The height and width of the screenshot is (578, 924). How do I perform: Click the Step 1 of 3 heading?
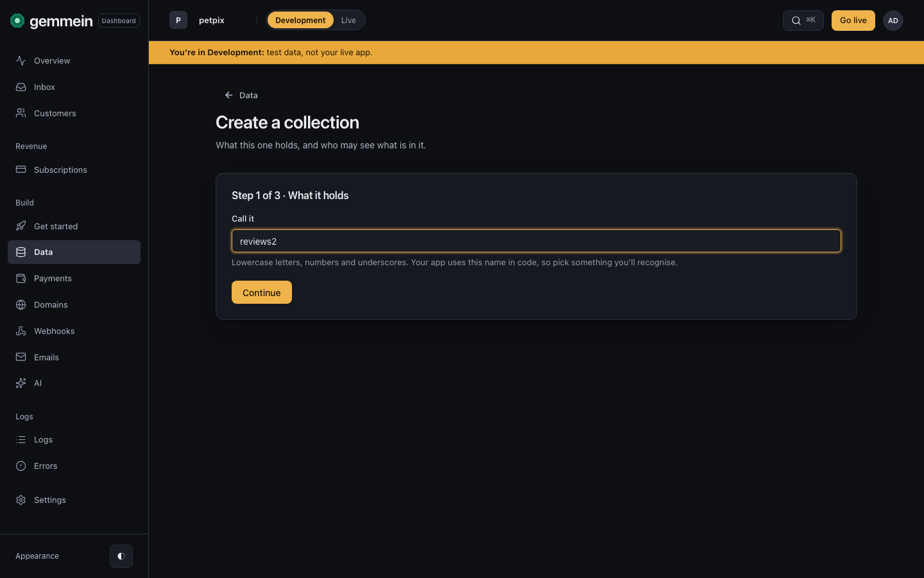tap(290, 195)
